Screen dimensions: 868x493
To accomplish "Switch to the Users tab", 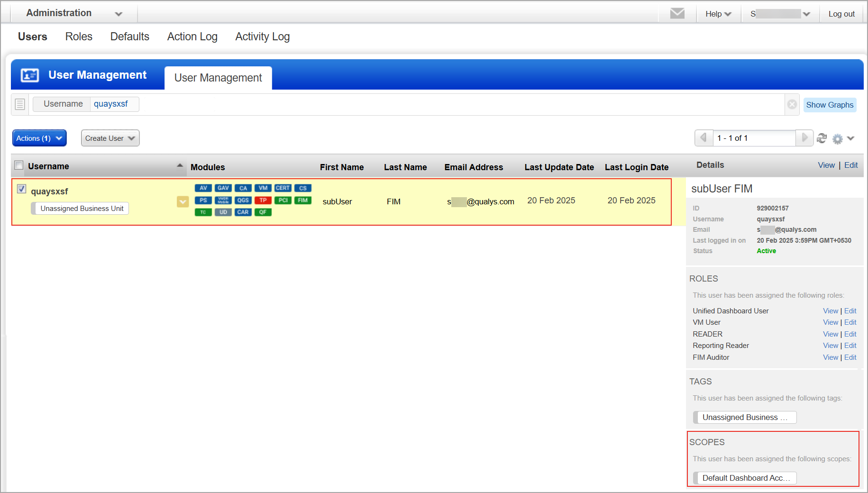I will (33, 37).
